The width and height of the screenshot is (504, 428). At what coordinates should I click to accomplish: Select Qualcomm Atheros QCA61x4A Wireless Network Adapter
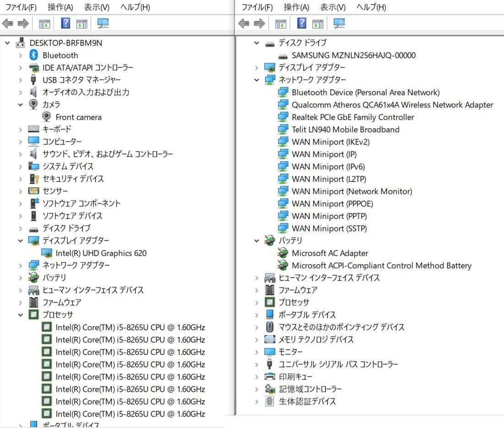coord(392,105)
